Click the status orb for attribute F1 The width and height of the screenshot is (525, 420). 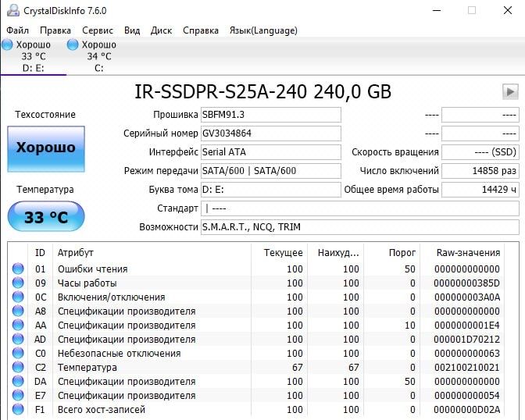click(18, 409)
